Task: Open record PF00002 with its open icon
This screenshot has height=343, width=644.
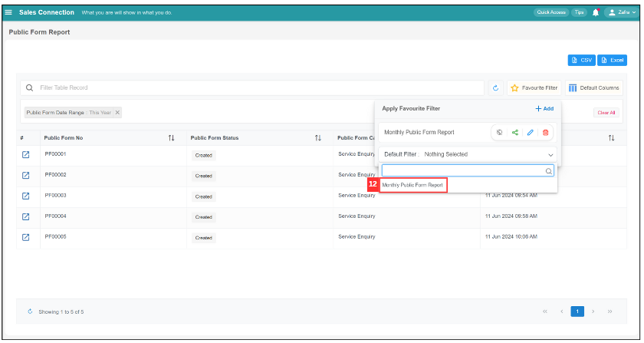Action: pos(25,175)
